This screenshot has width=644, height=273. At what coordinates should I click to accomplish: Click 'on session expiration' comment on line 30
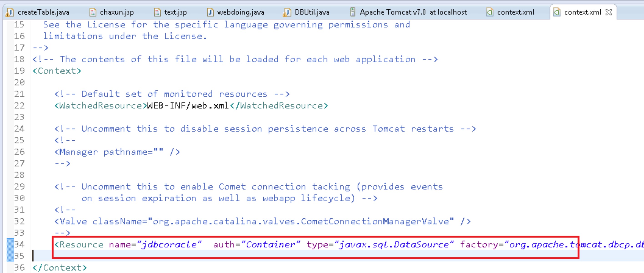pyautogui.click(x=229, y=198)
